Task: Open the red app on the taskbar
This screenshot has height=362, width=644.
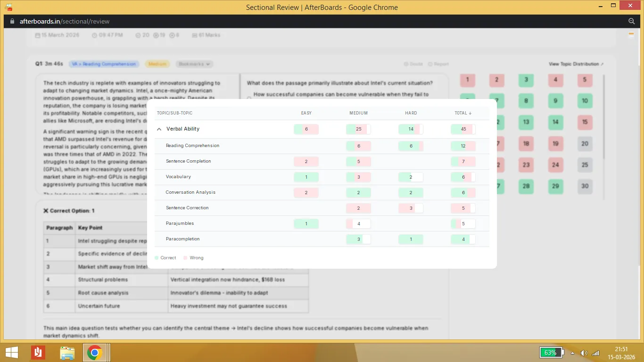Action: 38,352
